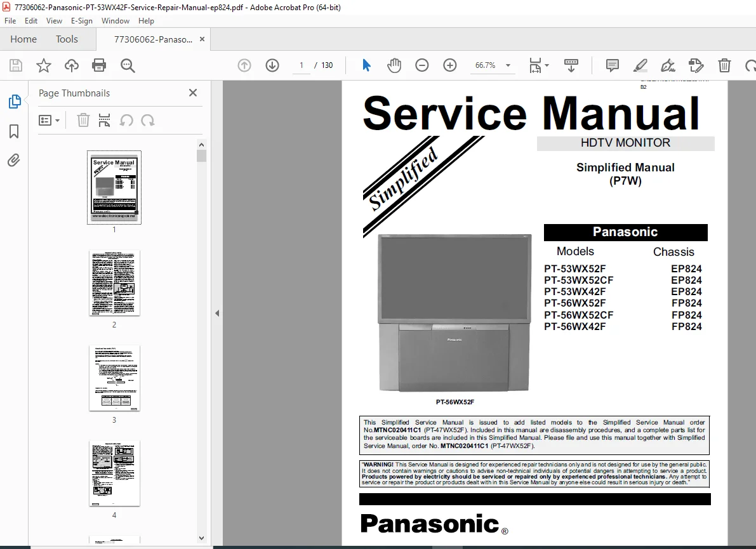756x549 pixels.
Task: Open the Edit menu
Action: 31,21
